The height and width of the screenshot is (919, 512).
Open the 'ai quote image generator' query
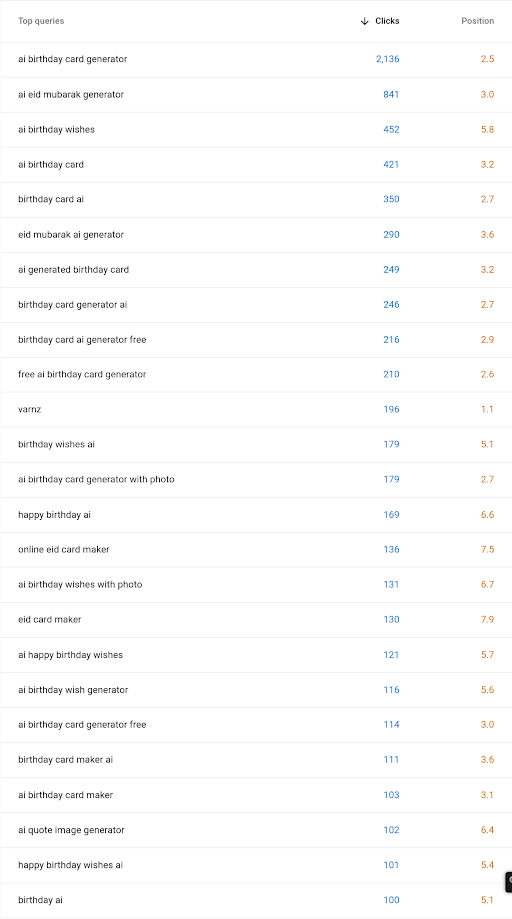[x=71, y=830]
